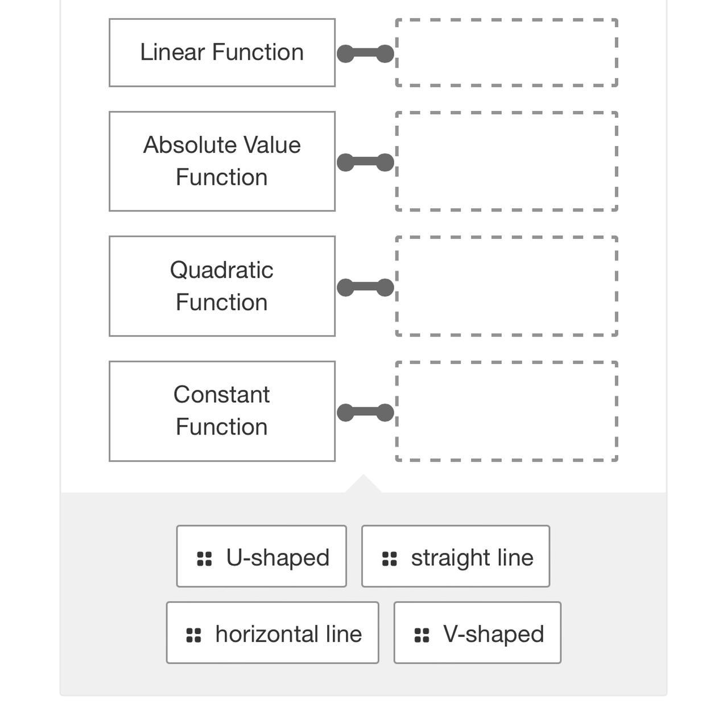727x728 pixels.
Task: Click the connector dot beside Linear Function
Action: coord(366,53)
